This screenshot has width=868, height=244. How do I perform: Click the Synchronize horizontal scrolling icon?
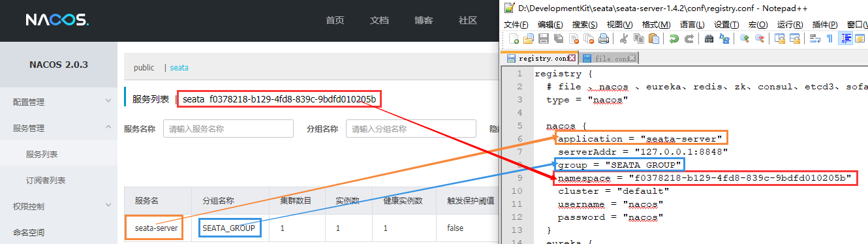tap(794, 38)
